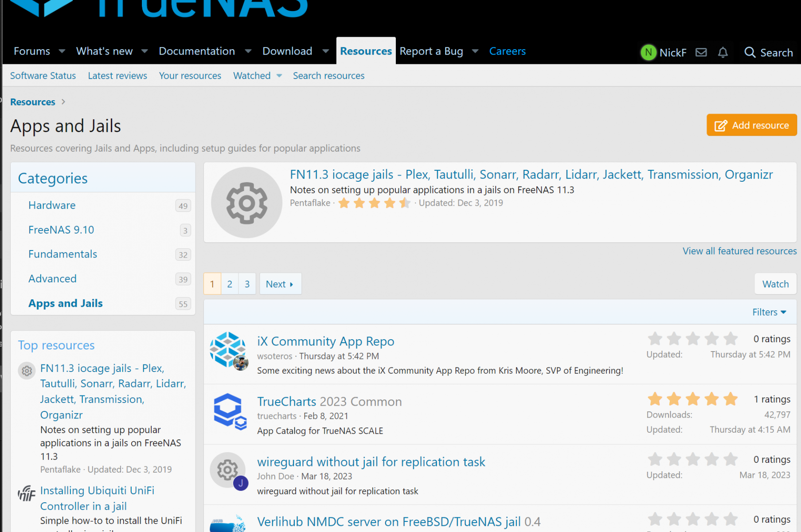The height and width of the screenshot is (532, 801).
Task: Open the Careers link
Action: pyautogui.click(x=508, y=51)
